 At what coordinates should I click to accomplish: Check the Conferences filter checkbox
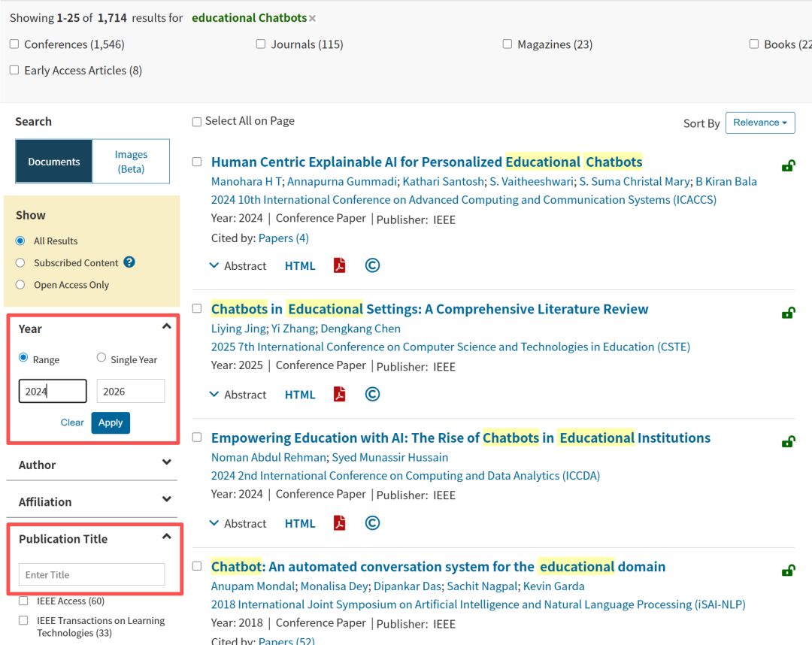[x=14, y=44]
